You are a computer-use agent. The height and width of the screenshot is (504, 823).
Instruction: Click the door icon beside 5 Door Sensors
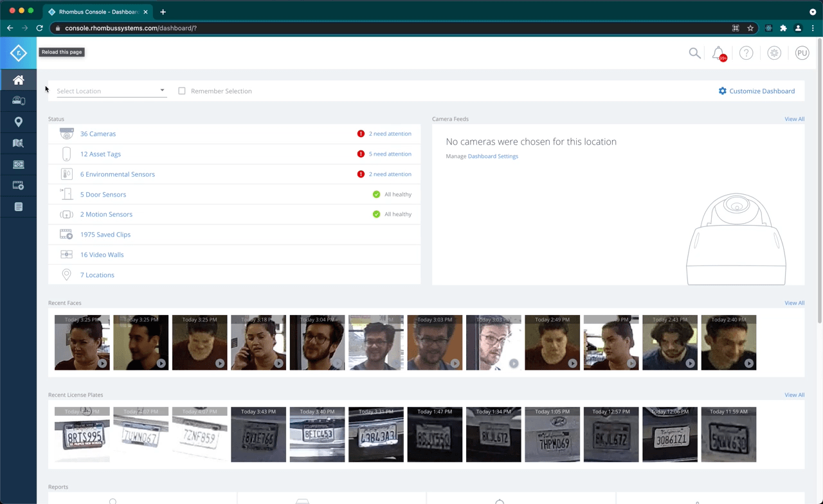(x=66, y=194)
